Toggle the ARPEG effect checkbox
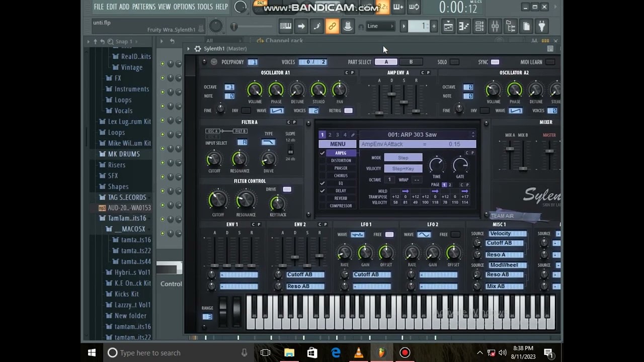The width and height of the screenshot is (644, 362). point(322,153)
